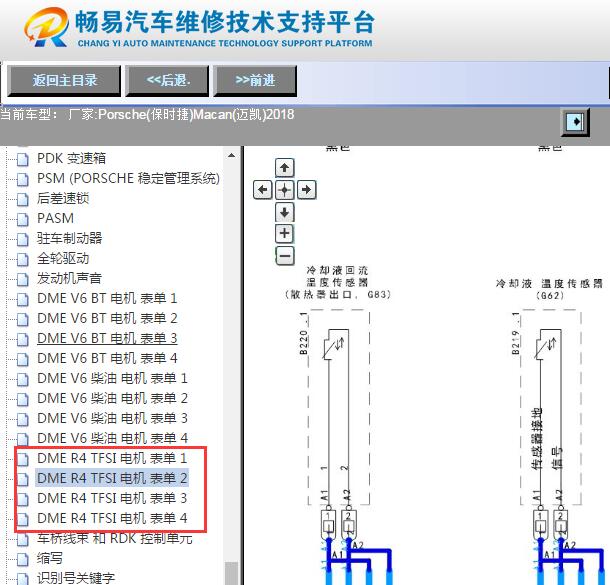Image resolution: width=610 pixels, height=585 pixels.
Task: Select DME V6 柴油 电机 表单 1
Action: coord(112,378)
